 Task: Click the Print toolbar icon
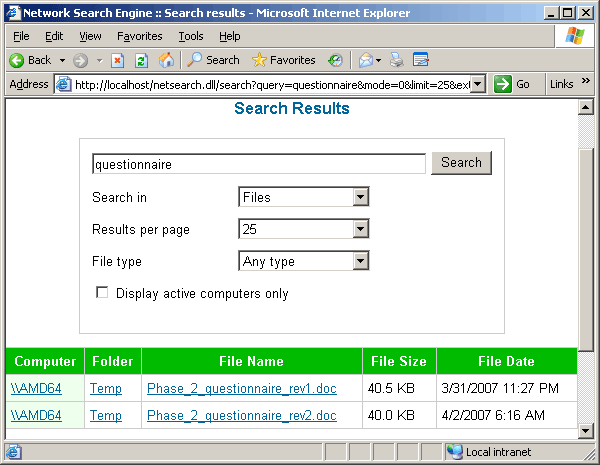(396, 60)
